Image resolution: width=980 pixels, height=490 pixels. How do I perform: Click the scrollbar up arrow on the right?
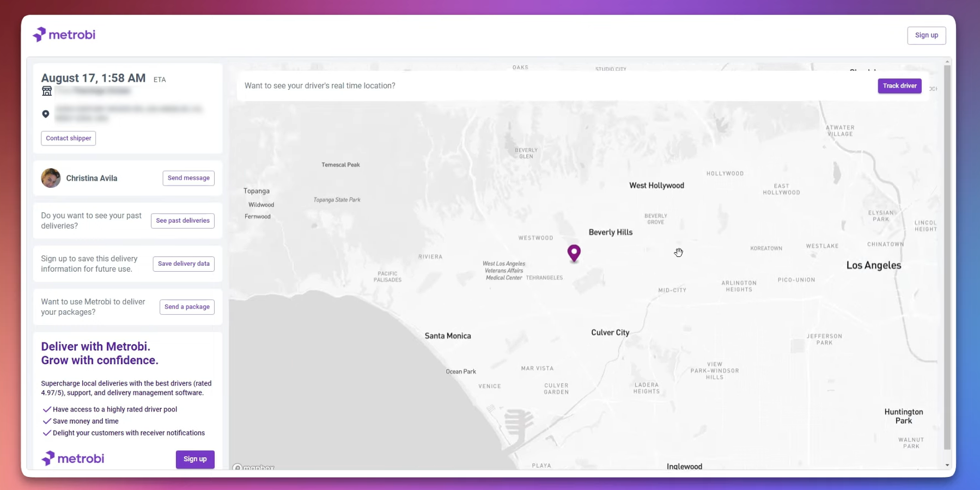[x=947, y=61]
